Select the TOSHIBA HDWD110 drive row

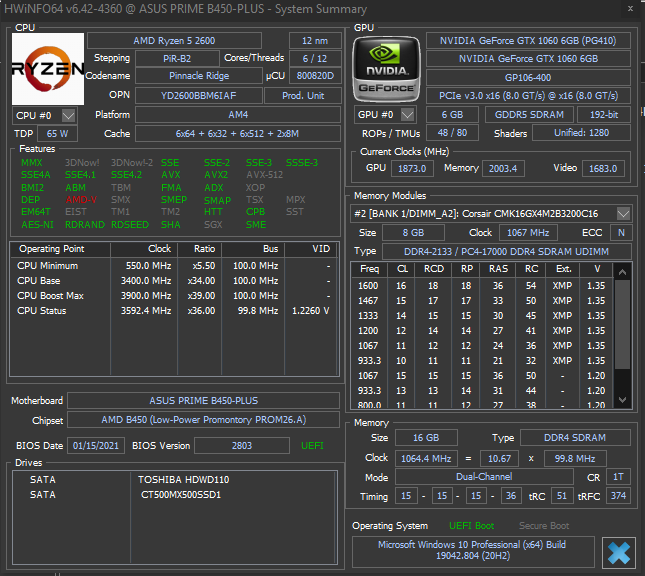point(174,480)
